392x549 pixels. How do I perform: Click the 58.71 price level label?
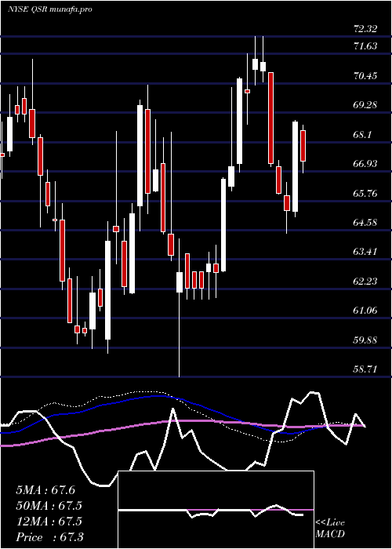pos(365,369)
